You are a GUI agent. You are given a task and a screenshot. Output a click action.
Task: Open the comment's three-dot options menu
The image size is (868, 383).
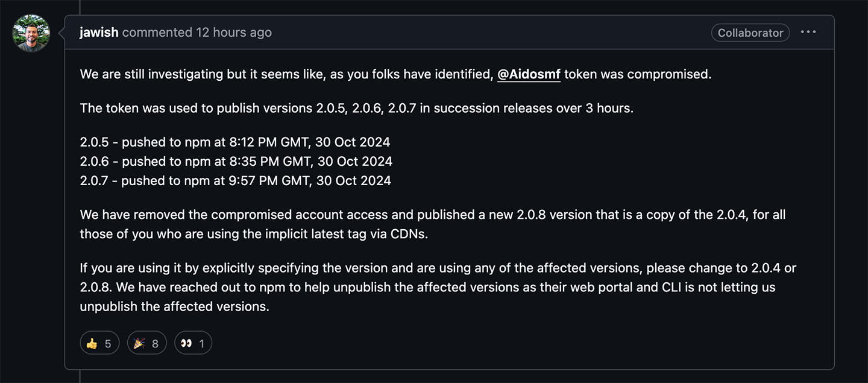pyautogui.click(x=808, y=33)
